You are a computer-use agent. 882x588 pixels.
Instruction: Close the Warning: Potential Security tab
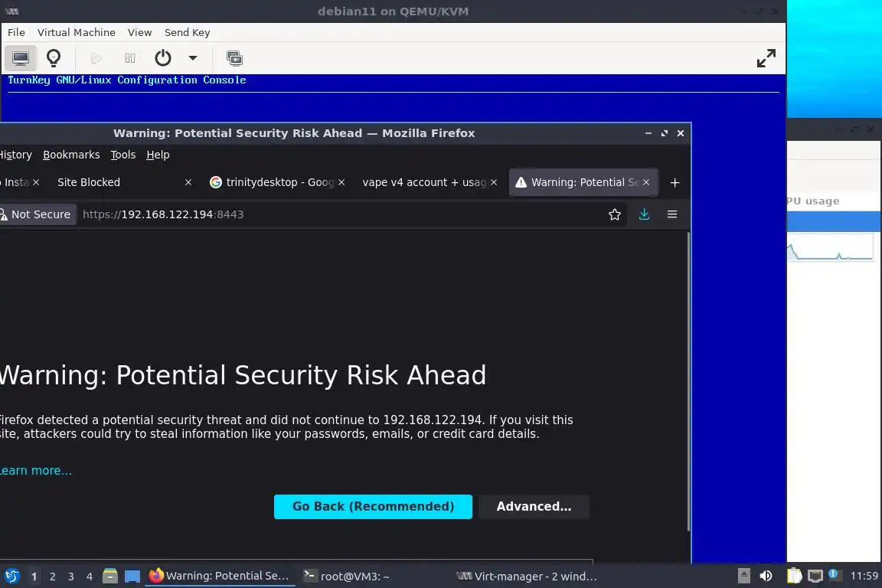[646, 182]
